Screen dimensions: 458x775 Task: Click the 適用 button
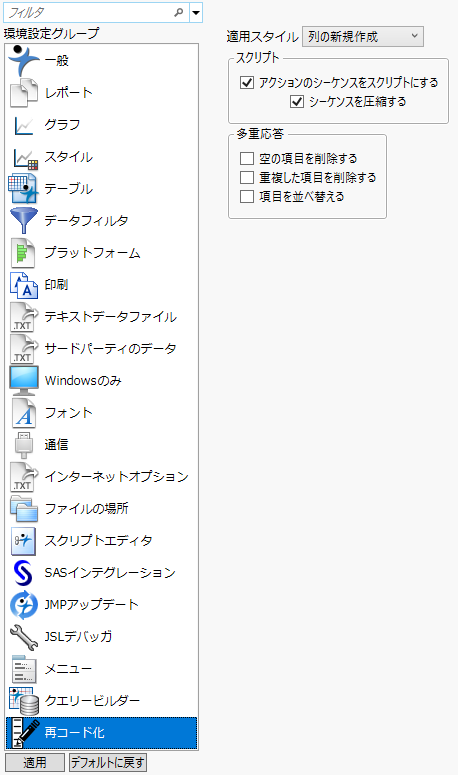pyautogui.click(x=35, y=762)
